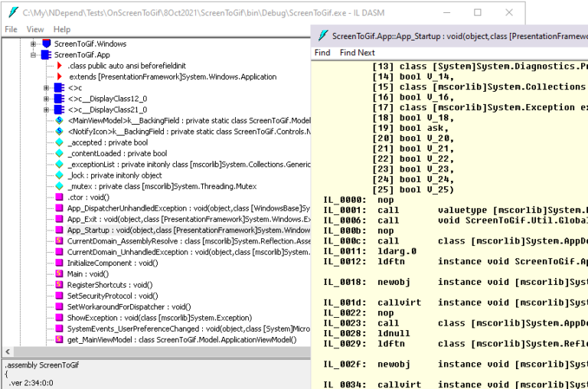Click static field icon of NotifyIcon backing field
588x389 pixels.
click(x=59, y=131)
